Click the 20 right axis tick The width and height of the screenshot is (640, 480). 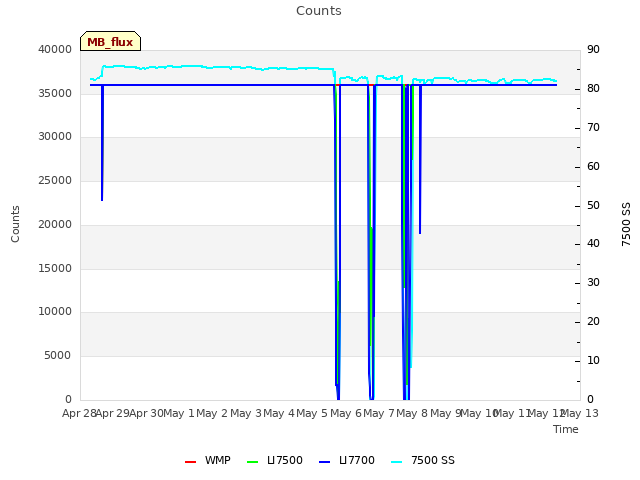coord(593,322)
